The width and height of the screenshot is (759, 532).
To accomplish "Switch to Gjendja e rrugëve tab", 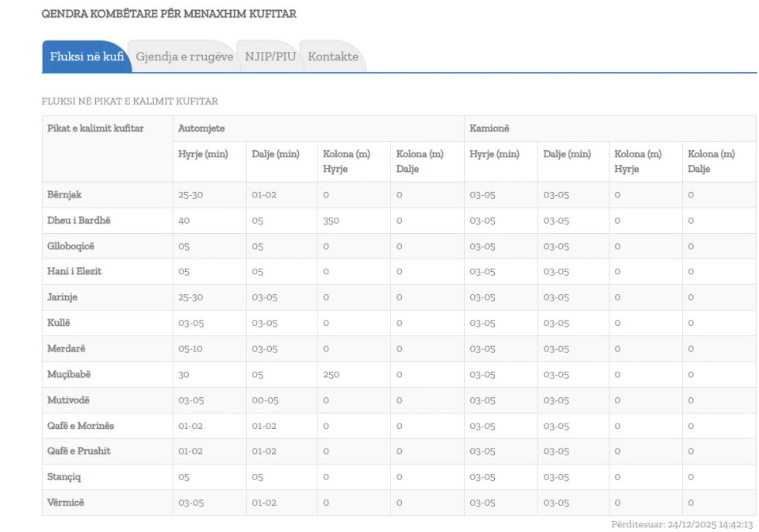I will (184, 57).
